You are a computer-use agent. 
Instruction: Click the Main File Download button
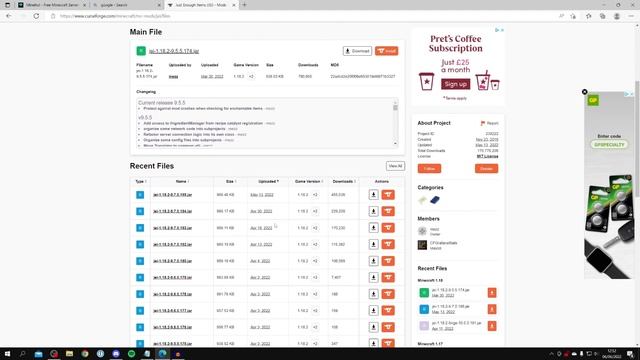tap(357, 51)
